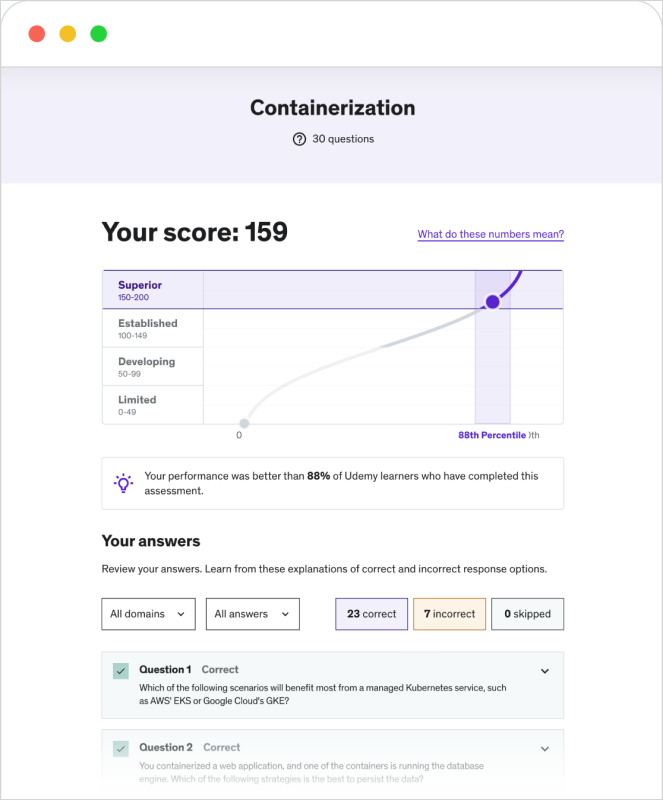The image size is (663, 800).
Task: Select the Superior 150-200 level row
Action: click(x=153, y=290)
